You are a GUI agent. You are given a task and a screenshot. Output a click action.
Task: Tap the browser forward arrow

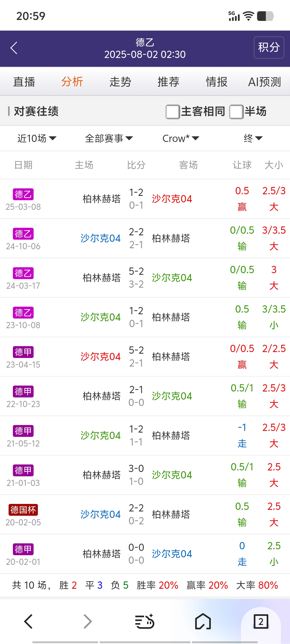[x=88, y=621]
